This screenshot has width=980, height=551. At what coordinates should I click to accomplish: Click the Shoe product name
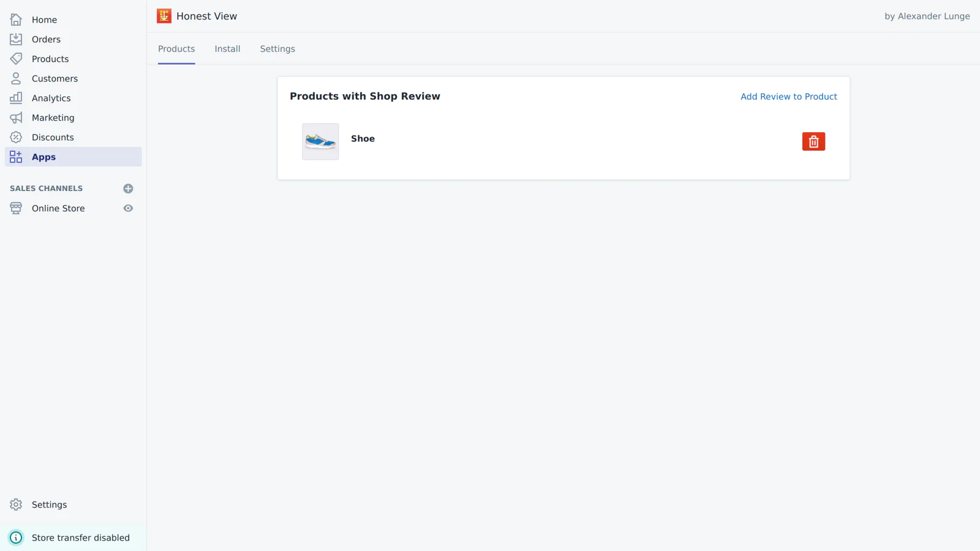click(x=363, y=138)
